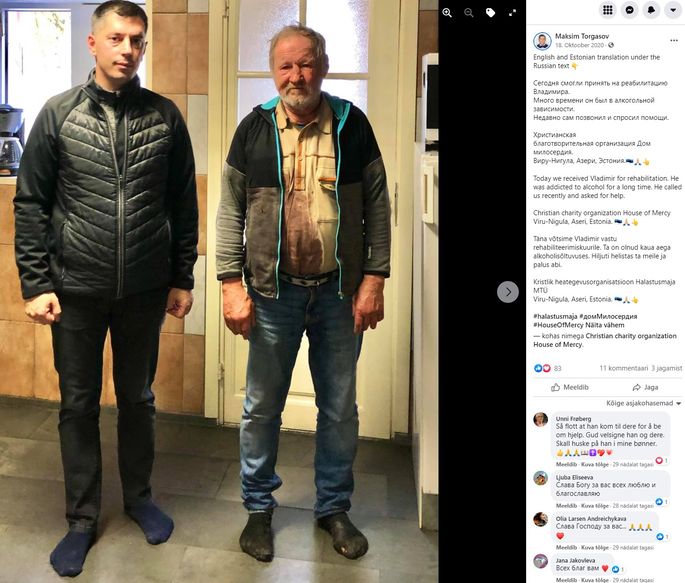Like Unni Frøberg's comment with Meeldib
The width and height of the screenshot is (685, 583).
coord(566,464)
